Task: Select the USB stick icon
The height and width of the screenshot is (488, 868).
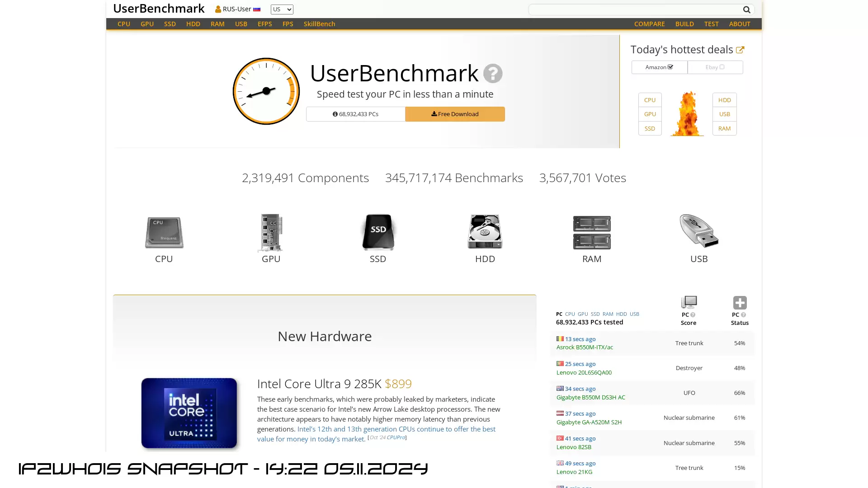Action: tap(699, 231)
